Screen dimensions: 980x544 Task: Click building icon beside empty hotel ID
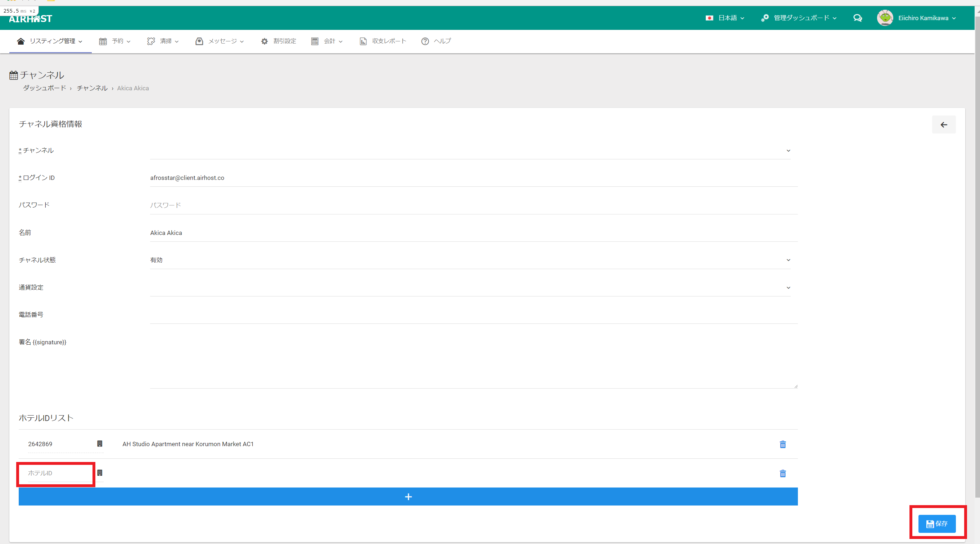pos(100,472)
